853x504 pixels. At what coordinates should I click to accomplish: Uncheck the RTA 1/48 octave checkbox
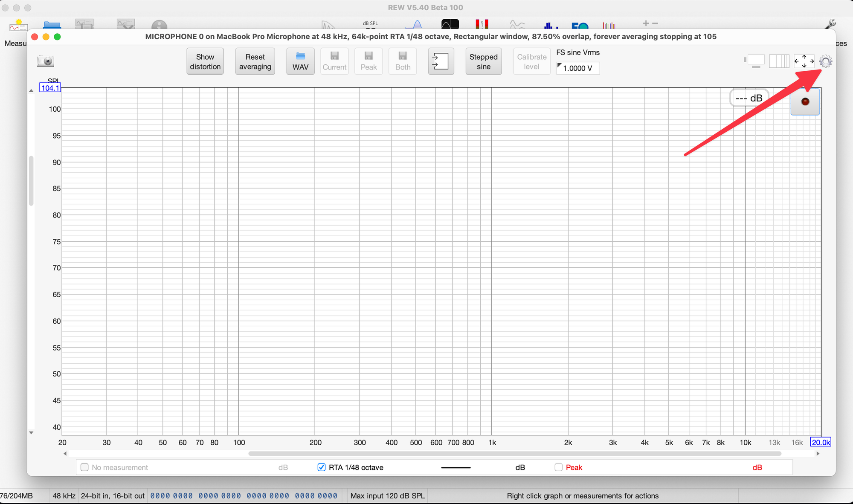click(x=322, y=467)
